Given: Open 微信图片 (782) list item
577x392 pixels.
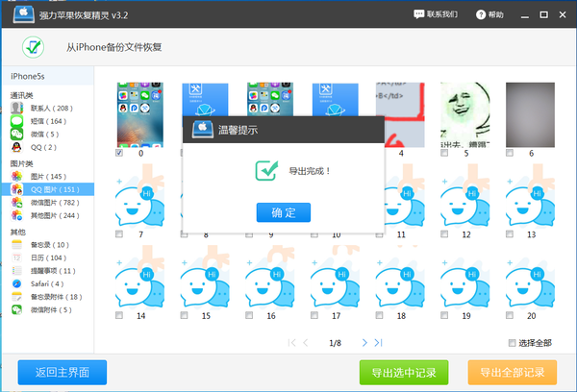Looking at the screenshot, I should (x=48, y=203).
